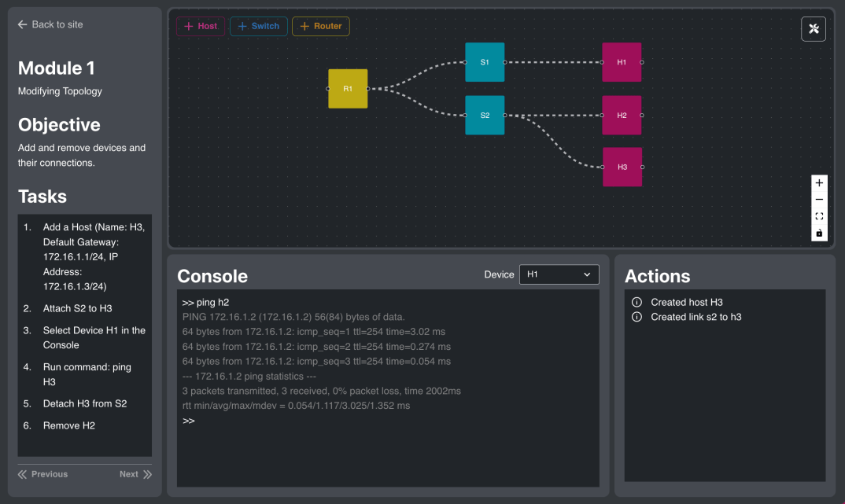Zoom in on the topology canvas

click(x=819, y=182)
